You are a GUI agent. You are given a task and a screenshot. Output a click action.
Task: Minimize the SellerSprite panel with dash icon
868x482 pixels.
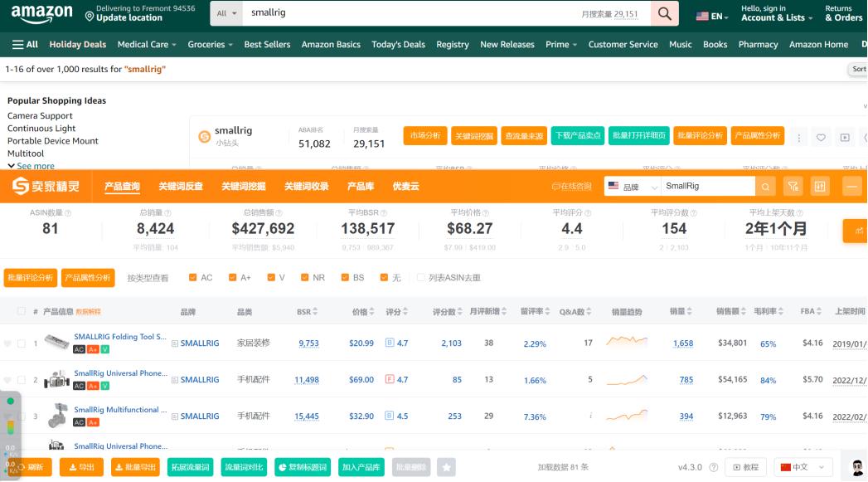point(853,187)
